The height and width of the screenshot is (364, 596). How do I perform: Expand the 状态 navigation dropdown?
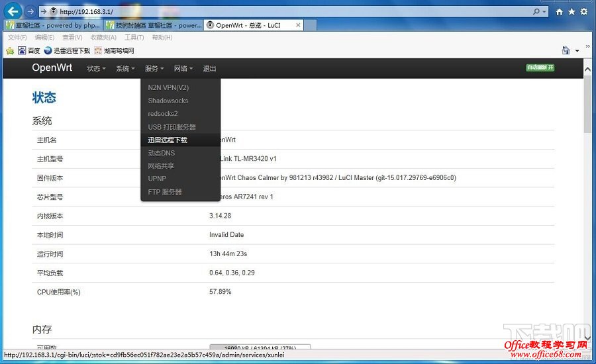click(96, 68)
